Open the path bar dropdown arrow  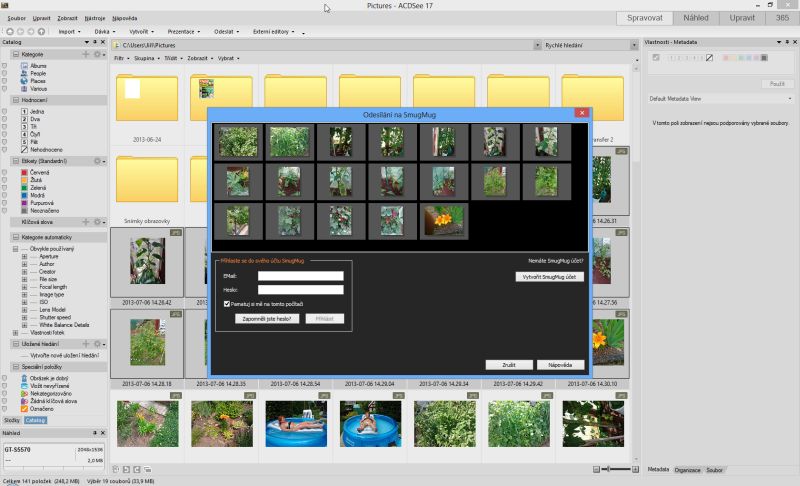(x=537, y=45)
